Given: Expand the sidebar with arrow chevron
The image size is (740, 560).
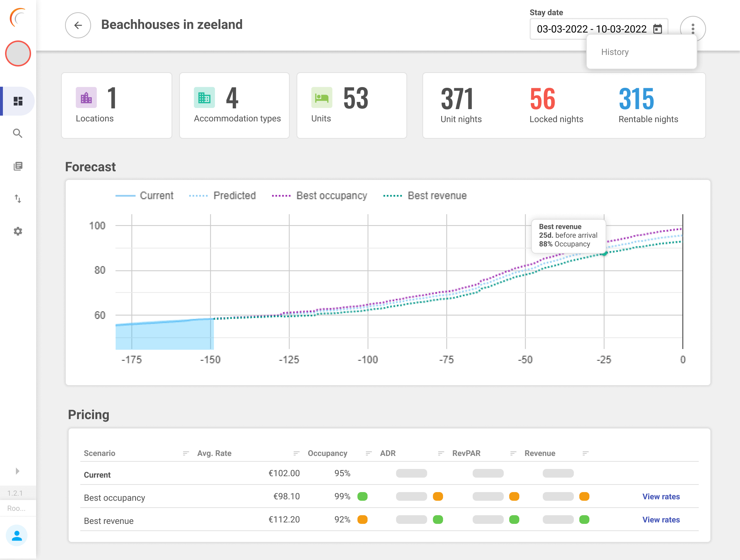Looking at the screenshot, I should tap(17, 471).
